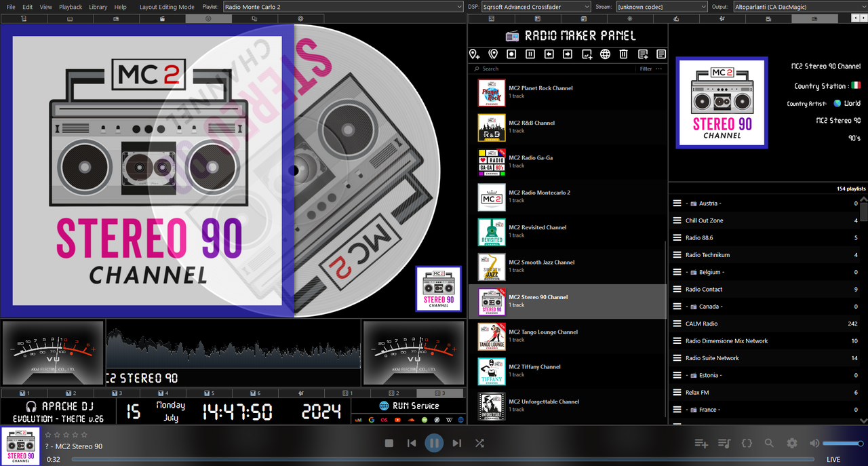
Task: Open the globe web icon in Radio Maker toolbar
Action: click(x=605, y=54)
